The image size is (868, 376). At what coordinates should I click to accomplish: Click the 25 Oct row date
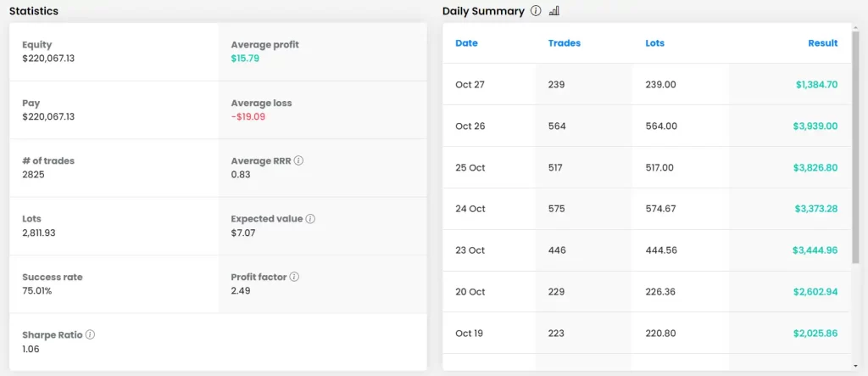(x=470, y=167)
